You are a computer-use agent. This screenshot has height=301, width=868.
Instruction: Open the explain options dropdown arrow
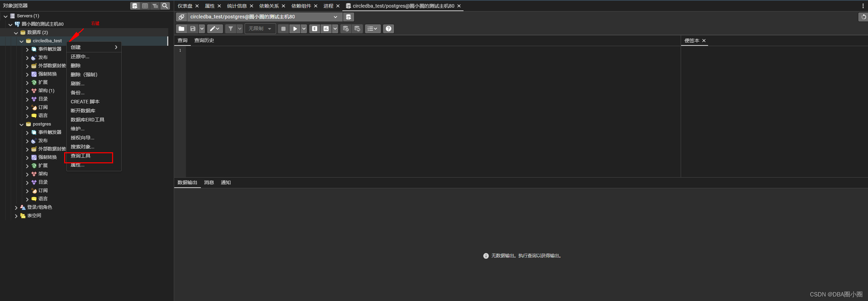(335, 29)
